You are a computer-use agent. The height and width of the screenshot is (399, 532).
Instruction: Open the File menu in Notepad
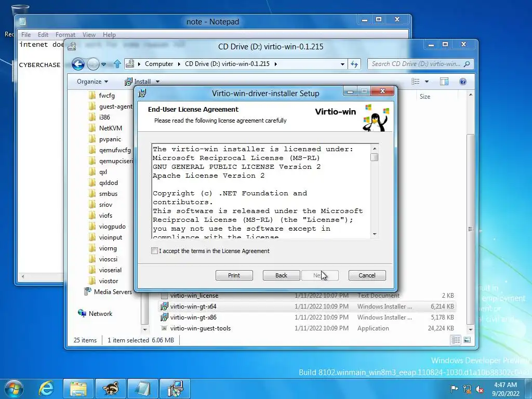click(x=26, y=35)
